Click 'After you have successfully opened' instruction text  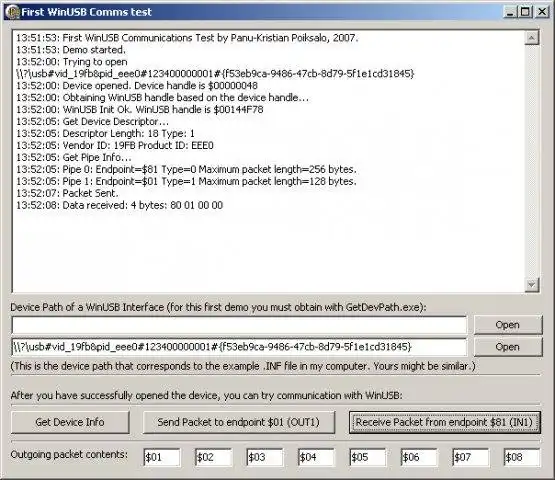pos(206,395)
